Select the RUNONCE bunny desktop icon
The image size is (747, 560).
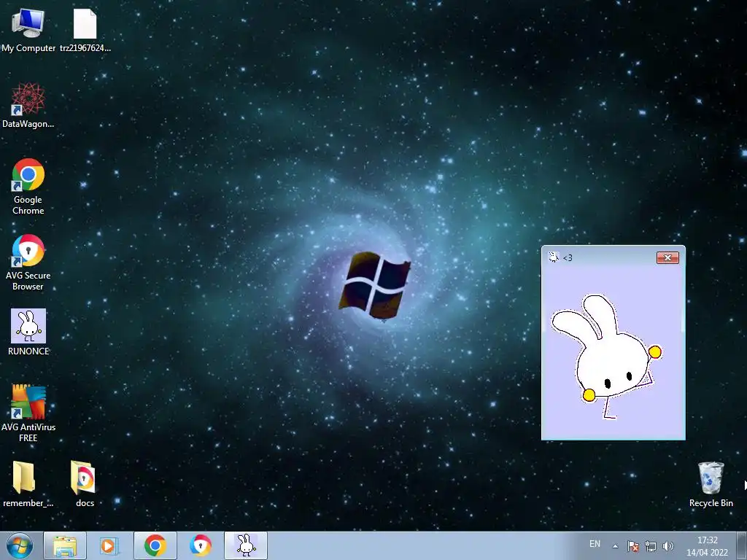pyautogui.click(x=28, y=332)
